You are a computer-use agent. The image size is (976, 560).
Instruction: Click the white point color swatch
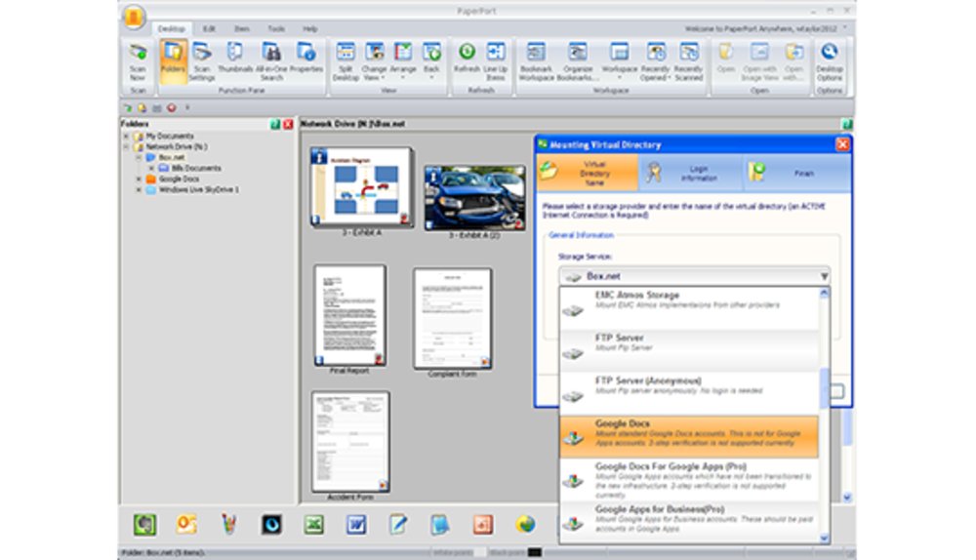pos(479,552)
